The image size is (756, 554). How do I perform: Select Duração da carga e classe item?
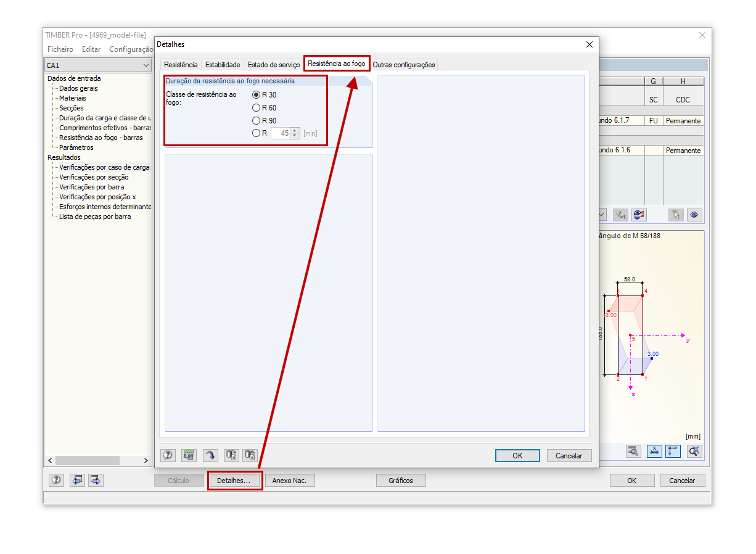tap(105, 118)
